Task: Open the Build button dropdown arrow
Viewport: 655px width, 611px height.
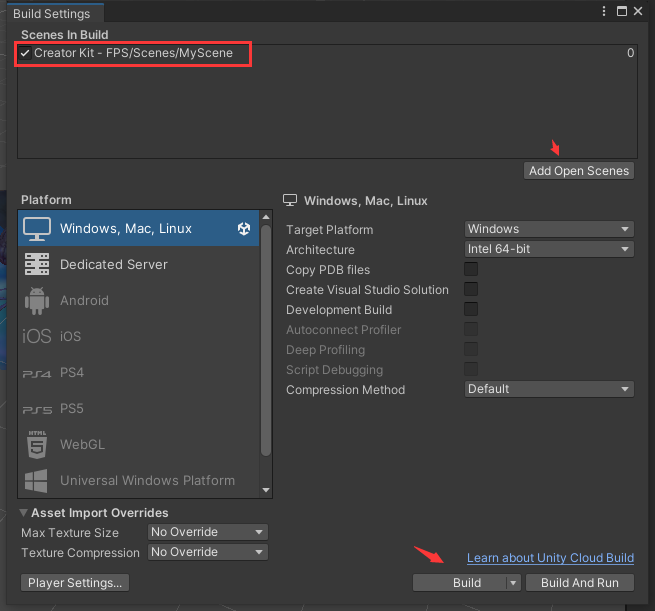Action: click(513, 583)
